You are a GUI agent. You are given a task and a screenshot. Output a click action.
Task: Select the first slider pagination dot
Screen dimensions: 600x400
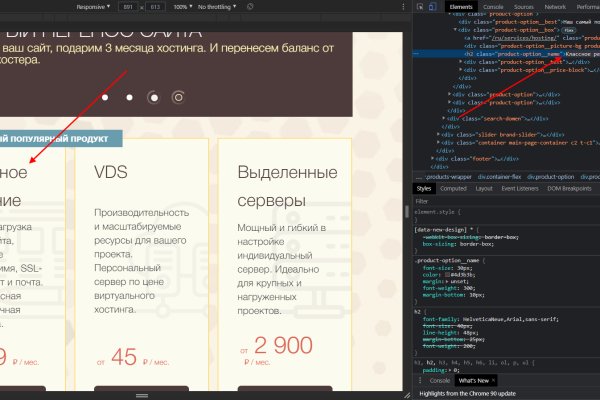105,97
